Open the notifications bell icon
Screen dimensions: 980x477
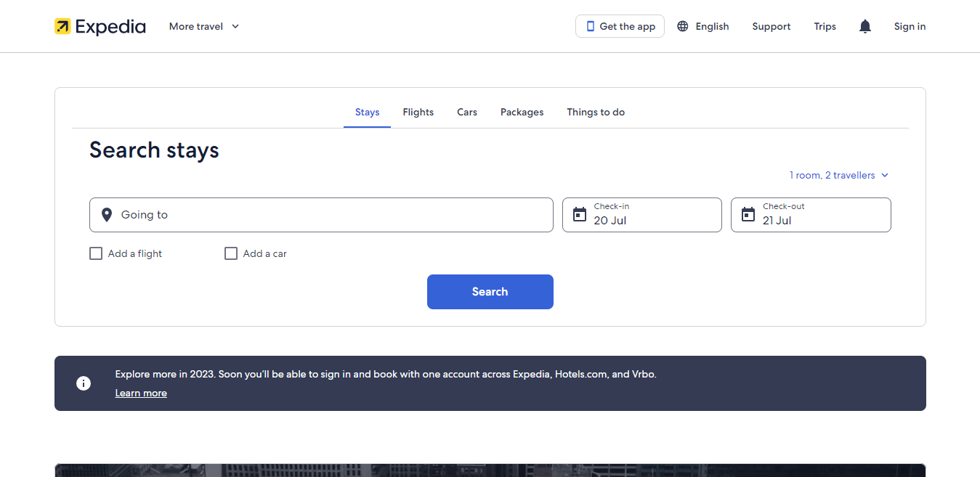tap(864, 25)
